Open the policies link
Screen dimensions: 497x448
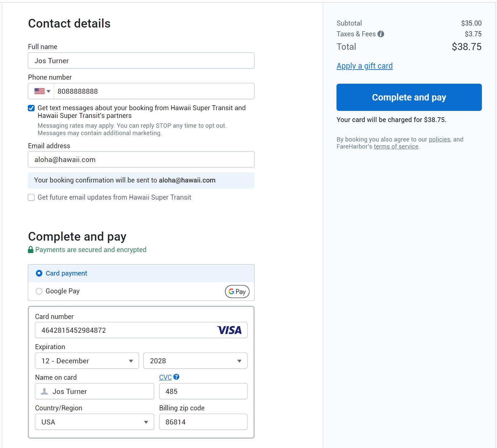click(x=439, y=139)
